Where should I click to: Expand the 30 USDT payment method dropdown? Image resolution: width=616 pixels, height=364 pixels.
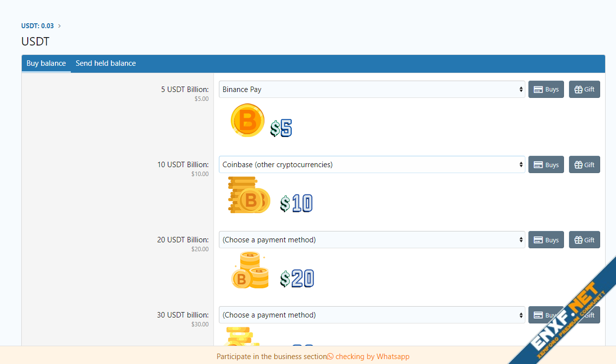click(371, 315)
